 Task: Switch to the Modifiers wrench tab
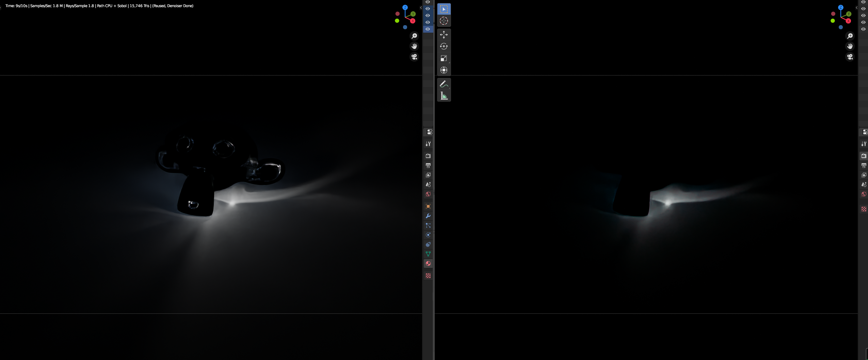428,216
